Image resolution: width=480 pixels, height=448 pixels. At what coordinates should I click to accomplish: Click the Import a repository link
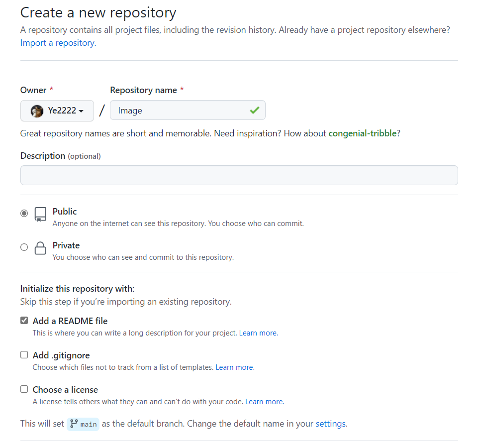(58, 43)
